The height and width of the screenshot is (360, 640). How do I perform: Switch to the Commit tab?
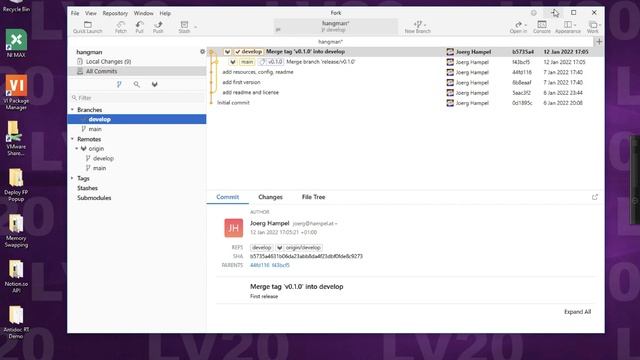click(x=227, y=197)
